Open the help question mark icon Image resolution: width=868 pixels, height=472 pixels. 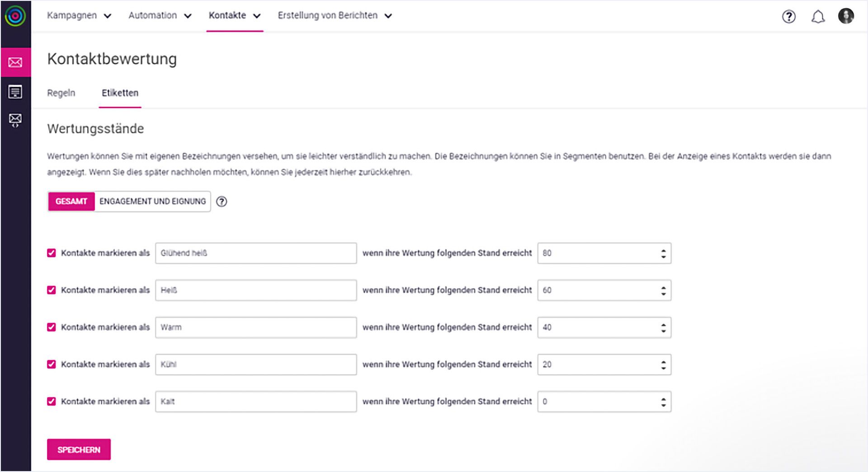tap(788, 17)
